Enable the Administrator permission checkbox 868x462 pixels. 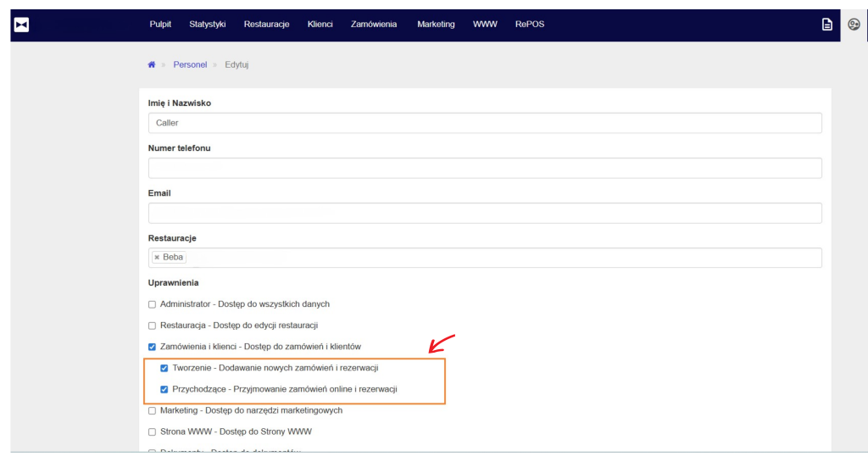click(153, 304)
